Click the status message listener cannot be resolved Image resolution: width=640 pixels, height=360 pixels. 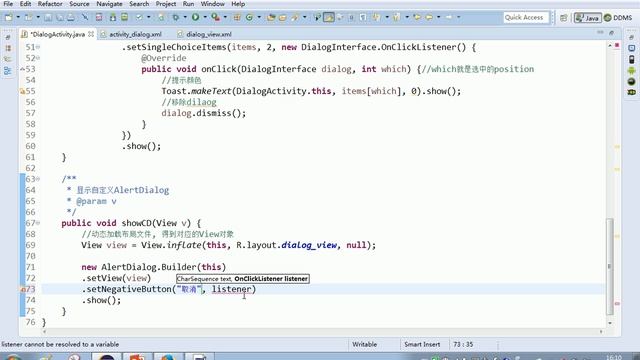pos(60,344)
